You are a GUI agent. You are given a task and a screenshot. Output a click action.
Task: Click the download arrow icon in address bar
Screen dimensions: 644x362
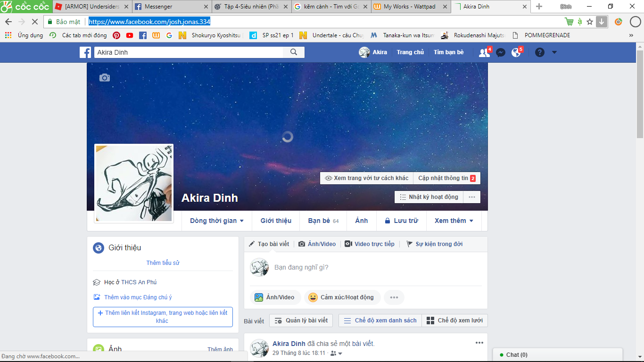tap(601, 22)
